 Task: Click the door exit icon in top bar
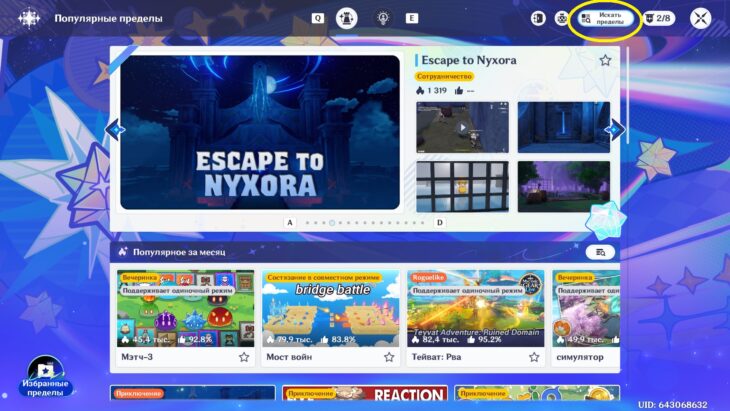coord(538,19)
